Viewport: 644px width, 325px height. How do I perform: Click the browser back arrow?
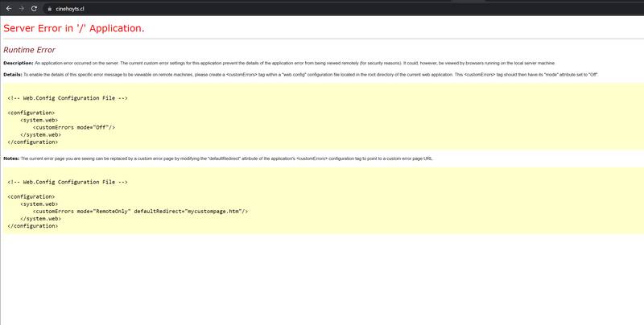[8, 7]
